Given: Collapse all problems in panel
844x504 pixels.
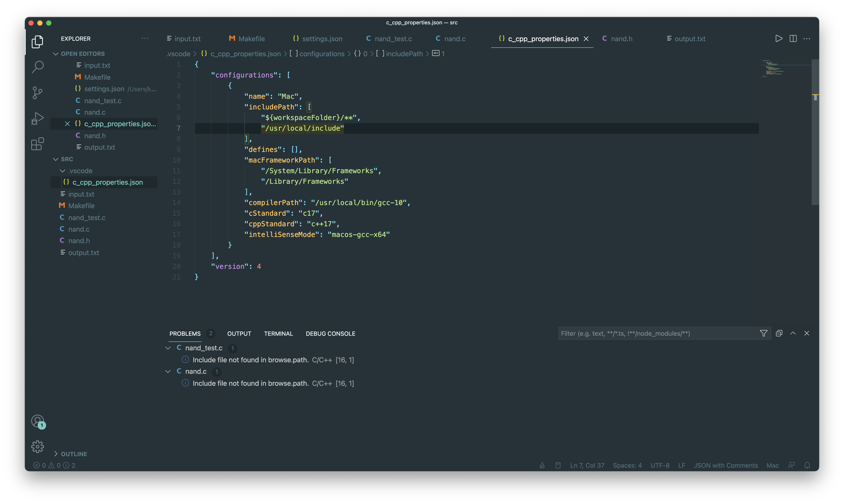Looking at the screenshot, I should tap(779, 333).
